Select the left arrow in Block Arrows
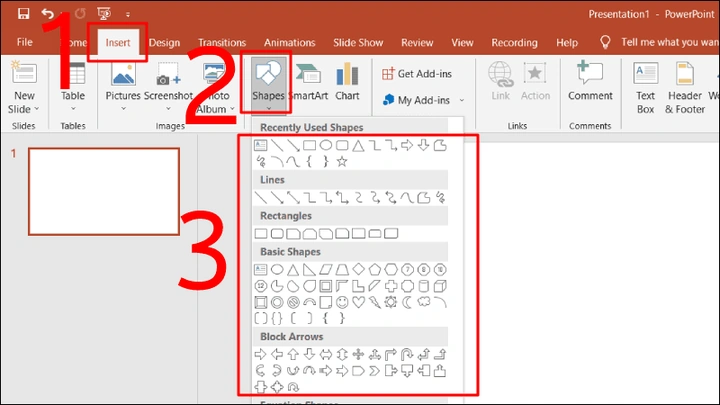This screenshot has width=720, height=405. pyautogui.click(x=277, y=354)
